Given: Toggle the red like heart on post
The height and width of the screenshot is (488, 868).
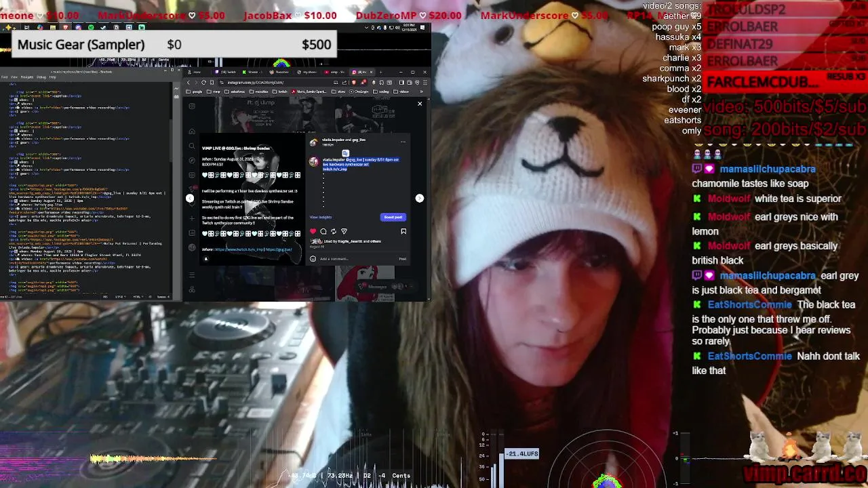Looking at the screenshot, I should [313, 231].
